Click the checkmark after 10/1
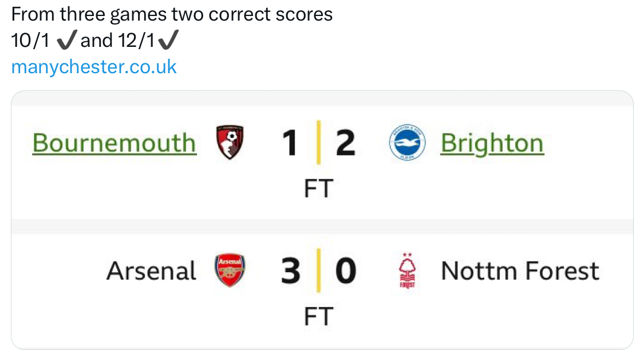Image resolution: width=644 pixels, height=350 pixels. click(67, 40)
